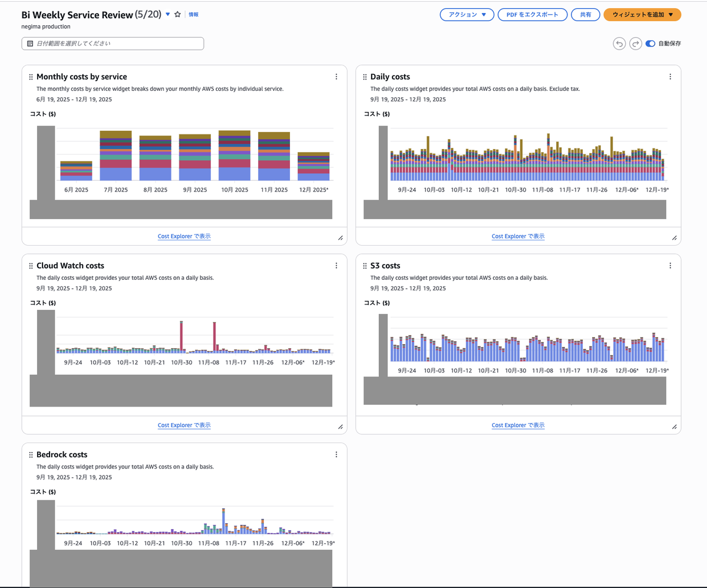Grab drag handle of S3 costs widget
Screen dimensions: 707x588
(x=365, y=266)
